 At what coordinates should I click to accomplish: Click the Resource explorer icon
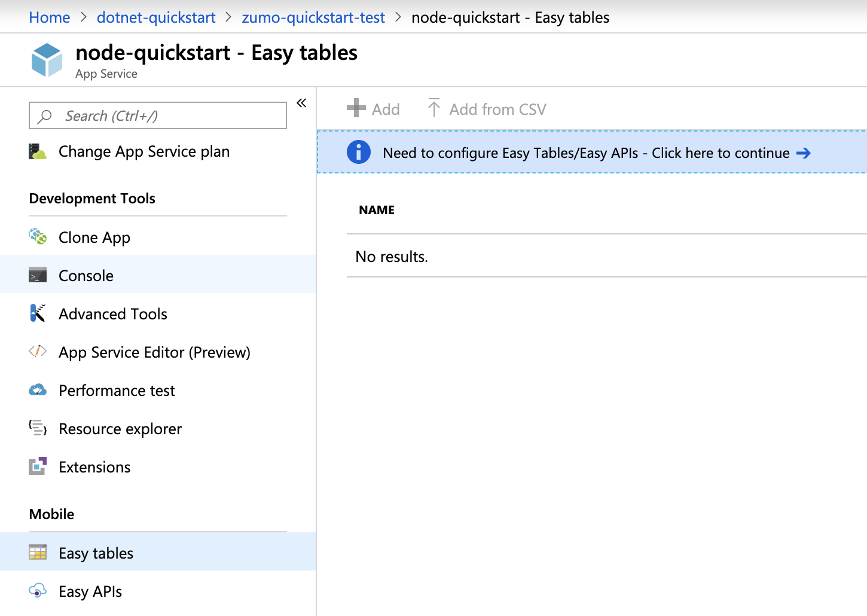[37, 428]
